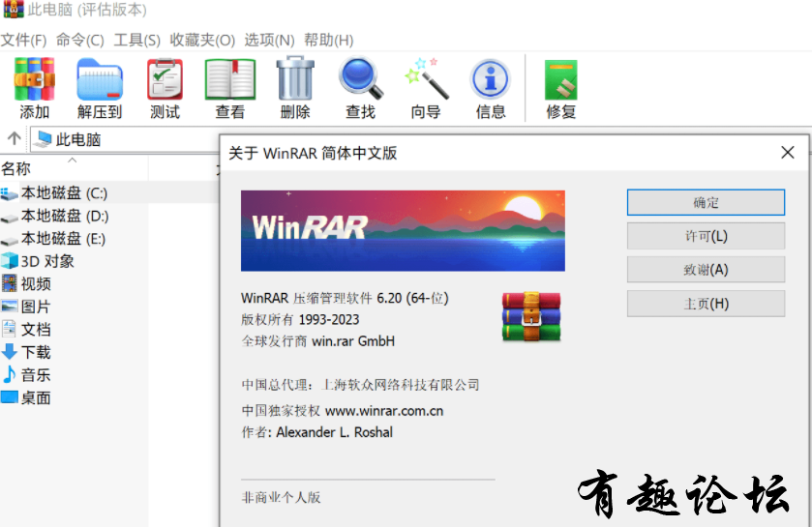Open the 收藏夹(O) menu
This screenshot has width=812, height=527.
(x=202, y=40)
